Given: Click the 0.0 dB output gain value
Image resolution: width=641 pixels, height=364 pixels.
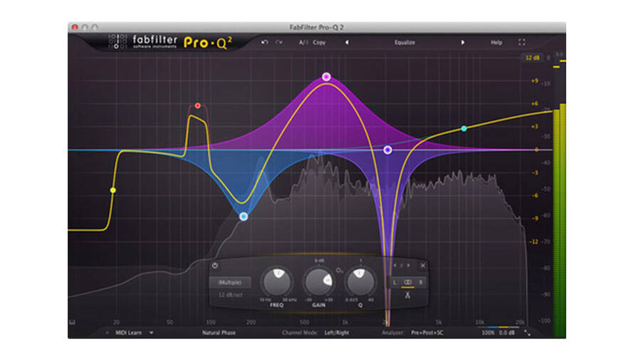Looking at the screenshot, I should 506,333.
